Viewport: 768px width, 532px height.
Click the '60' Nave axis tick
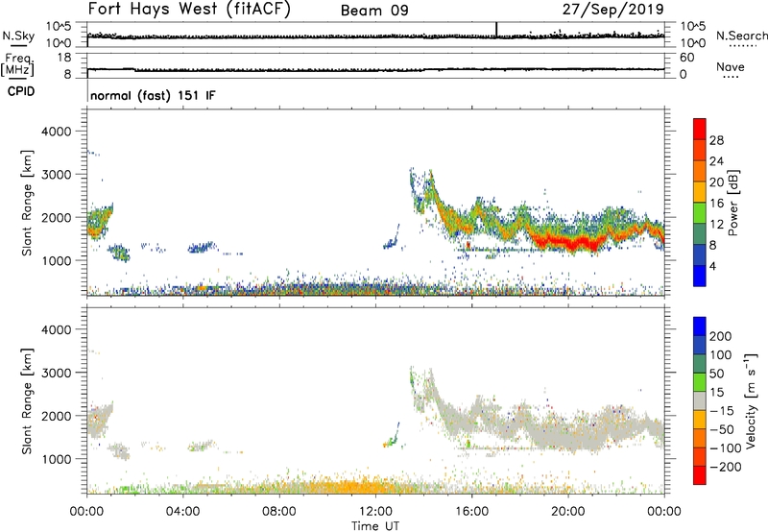[x=686, y=58]
